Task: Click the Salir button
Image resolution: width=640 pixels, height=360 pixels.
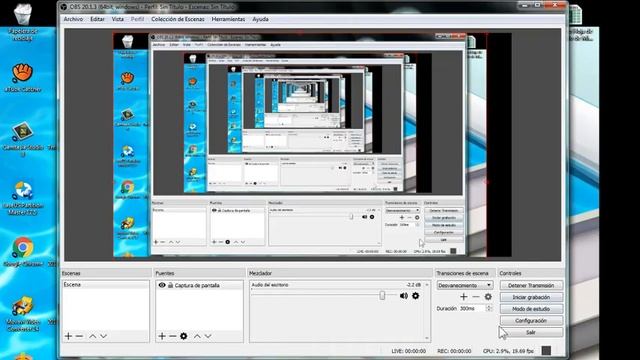Action: [x=531, y=333]
